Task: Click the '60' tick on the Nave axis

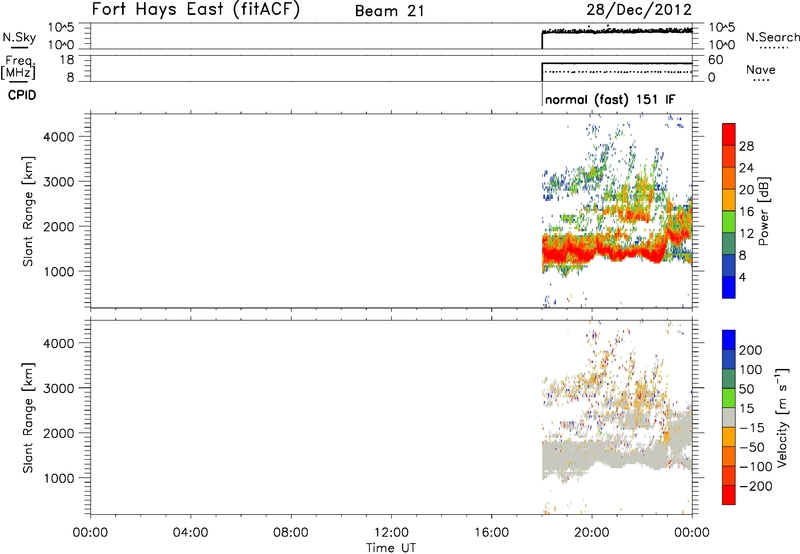Action: point(715,60)
